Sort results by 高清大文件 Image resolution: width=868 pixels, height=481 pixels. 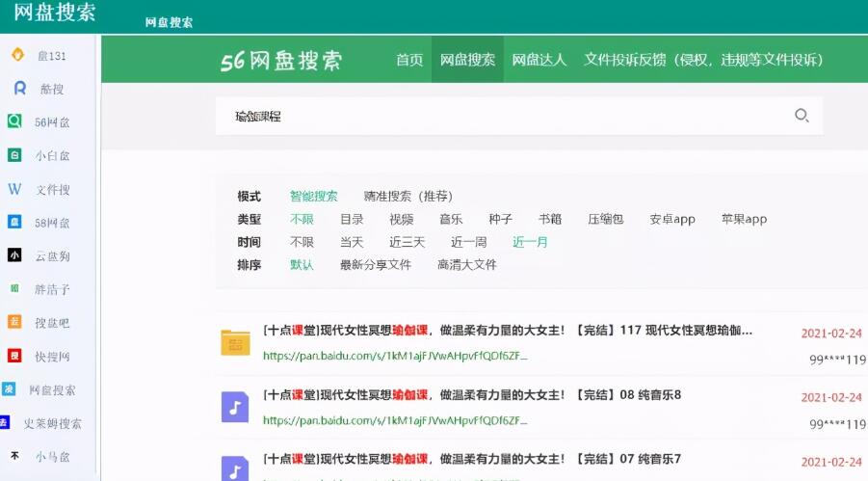(x=466, y=265)
